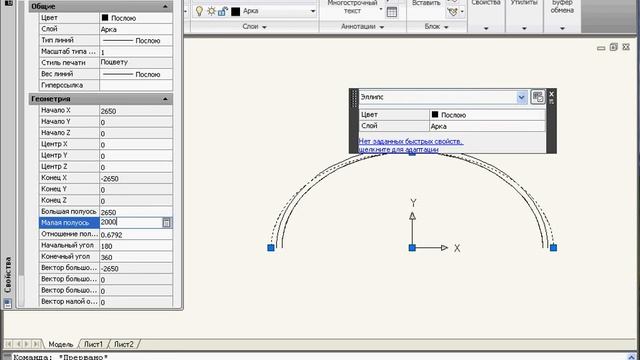Click previous-tab navigation arrow
The image size is (640, 360).
[x=18, y=344]
